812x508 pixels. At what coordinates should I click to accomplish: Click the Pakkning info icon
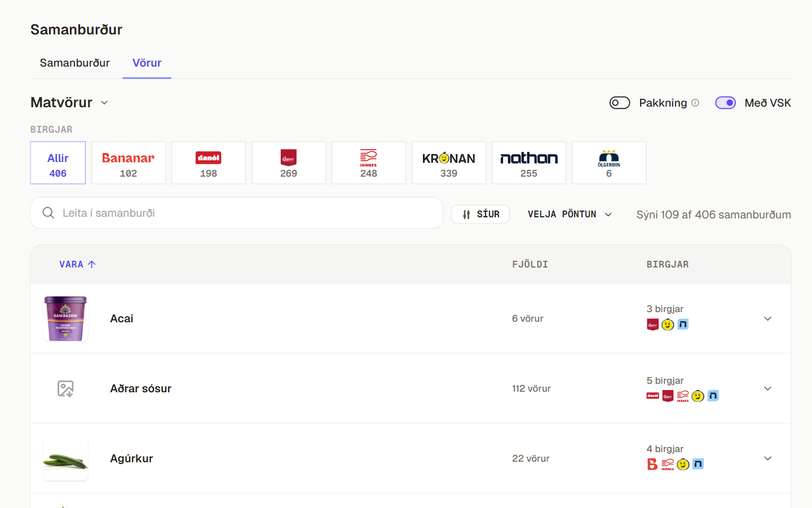[695, 103]
